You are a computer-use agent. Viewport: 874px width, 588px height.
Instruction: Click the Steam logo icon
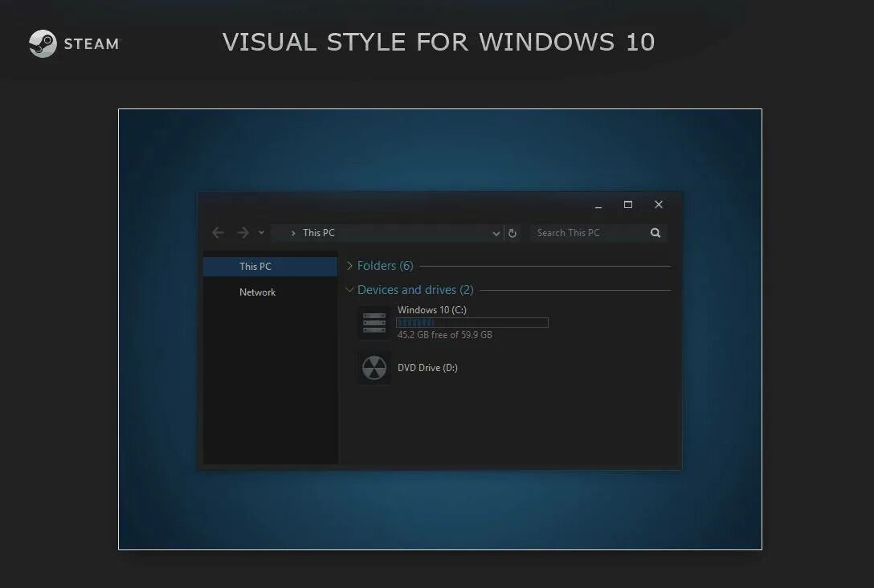(x=43, y=43)
